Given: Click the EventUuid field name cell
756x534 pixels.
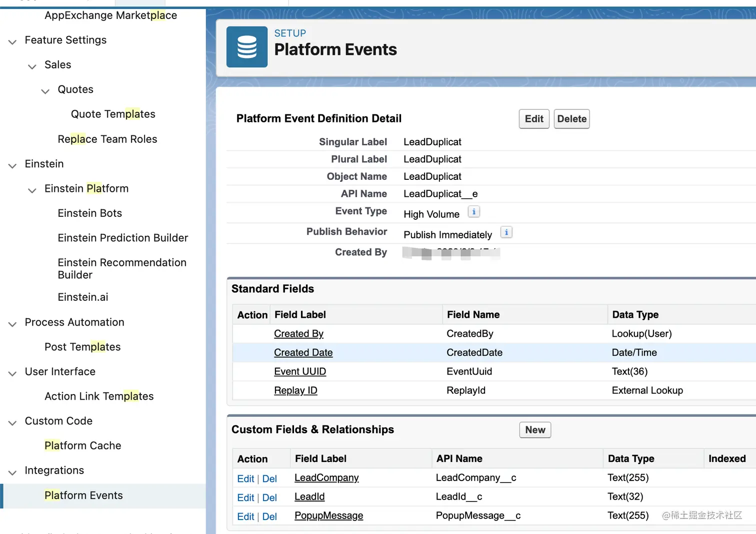Looking at the screenshot, I should coord(469,372).
